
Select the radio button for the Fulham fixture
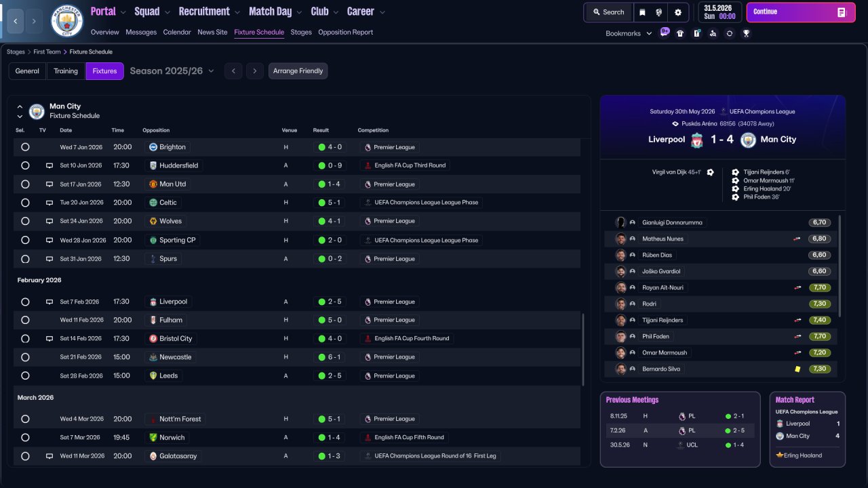[25, 320]
